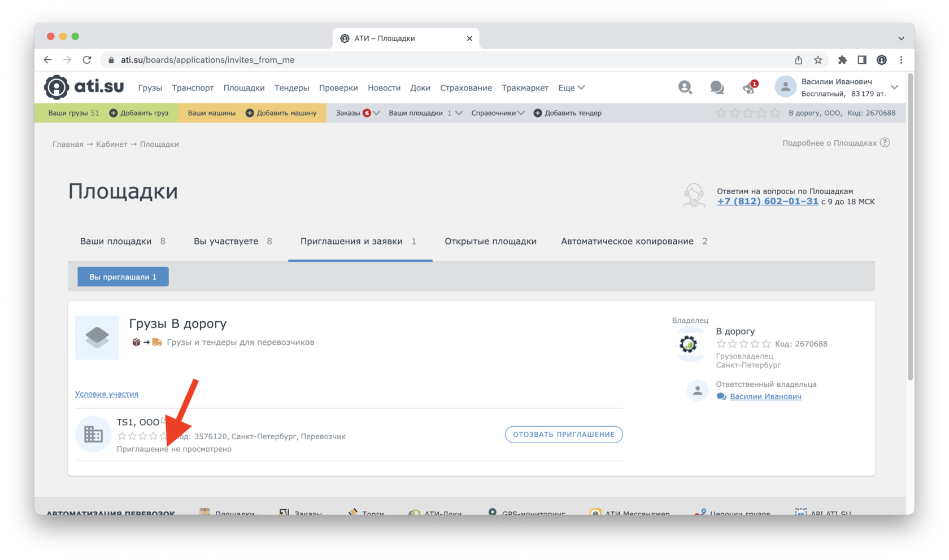Click the browser address bar URL
This screenshot has width=949, height=560.
(207, 60)
